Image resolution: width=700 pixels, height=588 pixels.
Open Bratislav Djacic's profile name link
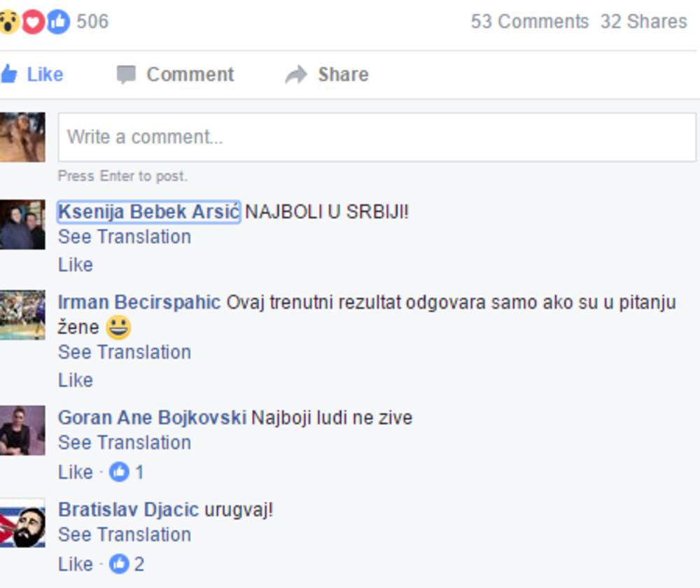pos(129,510)
